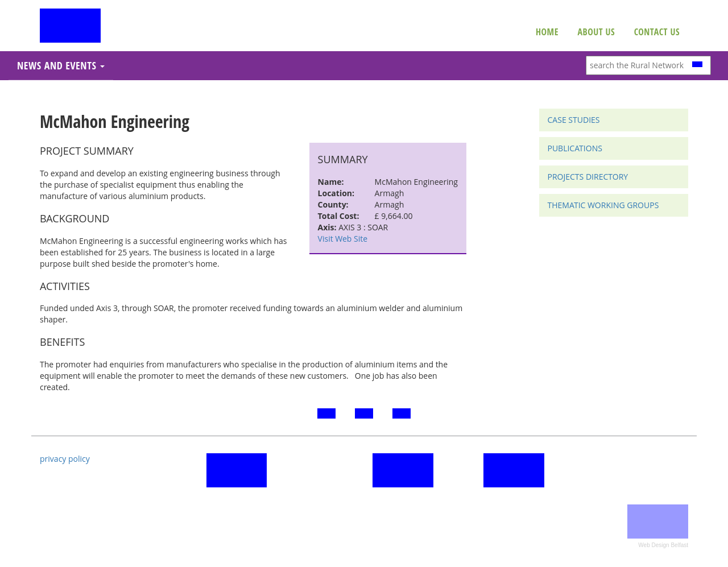
Task: Click the search the Rural Network field
Action: [x=637, y=65]
